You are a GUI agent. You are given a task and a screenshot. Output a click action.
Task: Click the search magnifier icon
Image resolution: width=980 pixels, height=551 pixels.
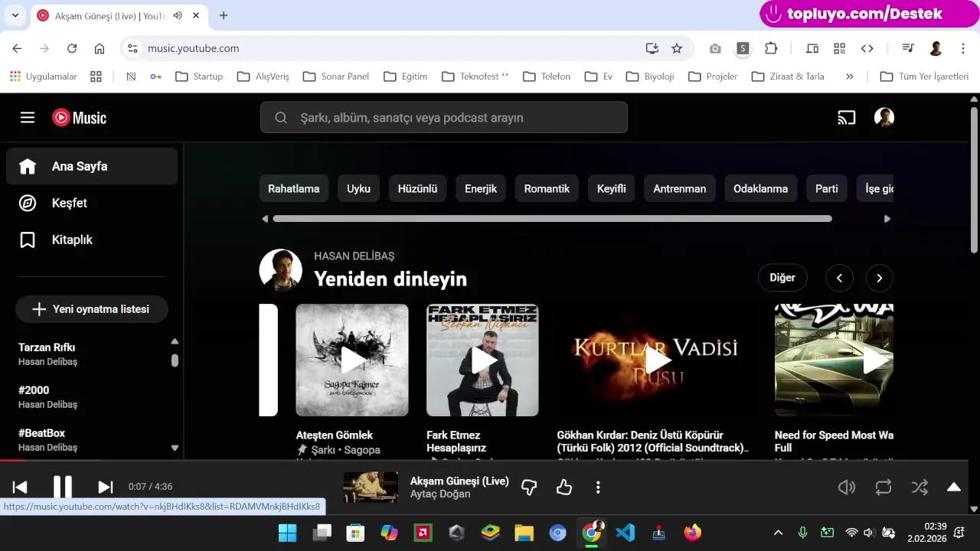[x=281, y=117]
